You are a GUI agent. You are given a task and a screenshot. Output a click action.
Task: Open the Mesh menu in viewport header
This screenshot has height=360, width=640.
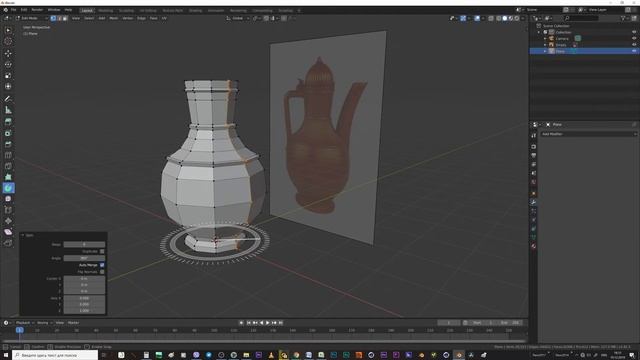click(x=114, y=18)
